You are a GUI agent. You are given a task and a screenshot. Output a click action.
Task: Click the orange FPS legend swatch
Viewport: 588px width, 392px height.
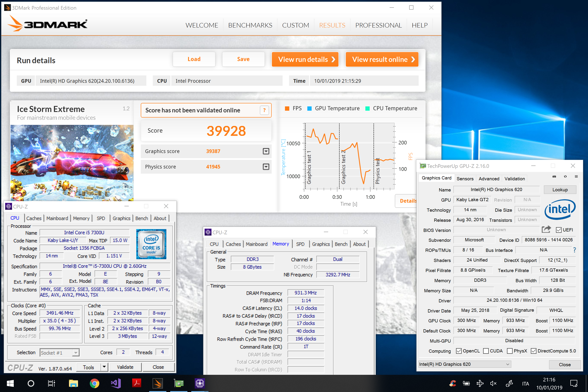pos(287,109)
